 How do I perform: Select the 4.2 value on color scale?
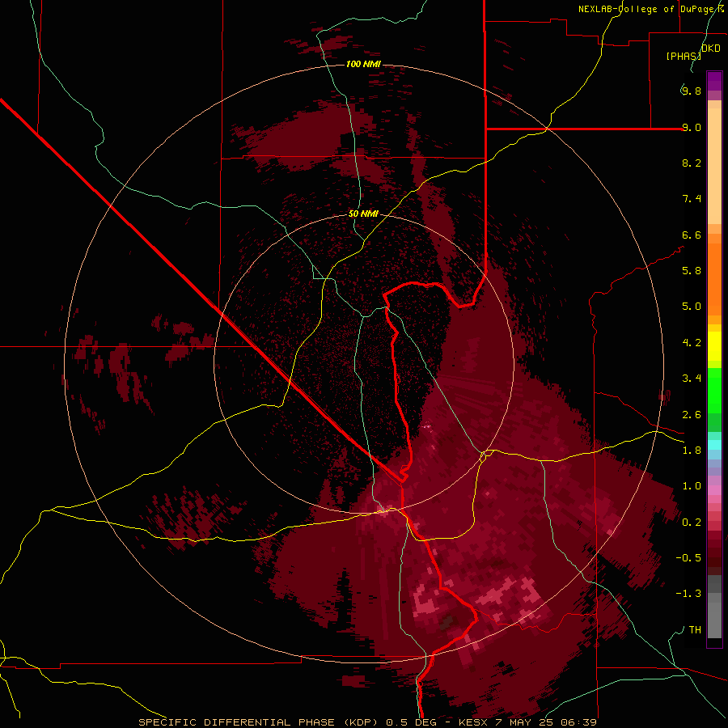pyautogui.click(x=692, y=343)
